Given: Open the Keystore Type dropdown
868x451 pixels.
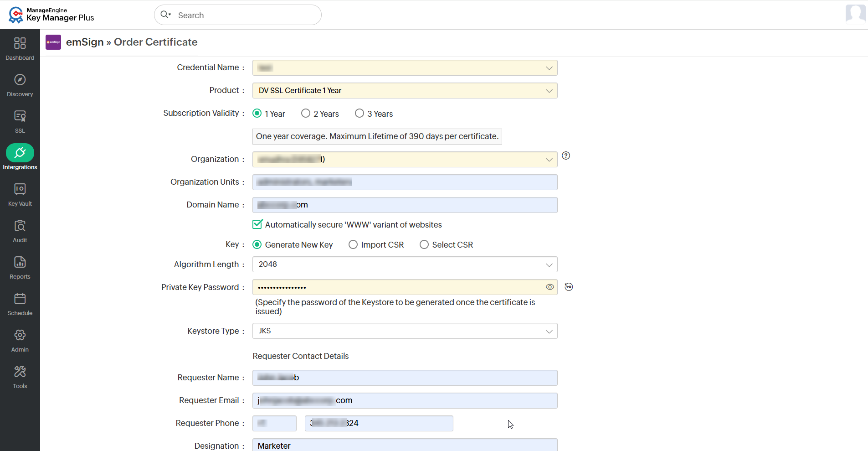Looking at the screenshot, I should coord(405,331).
